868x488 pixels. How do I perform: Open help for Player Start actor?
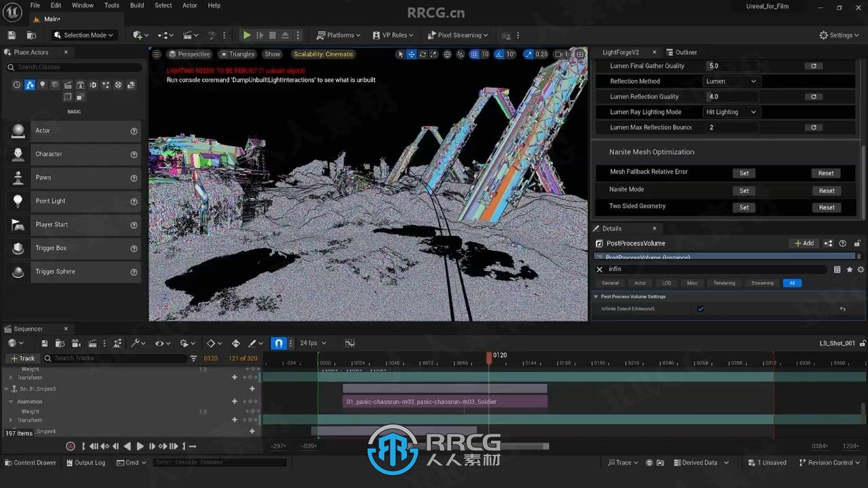[134, 225]
